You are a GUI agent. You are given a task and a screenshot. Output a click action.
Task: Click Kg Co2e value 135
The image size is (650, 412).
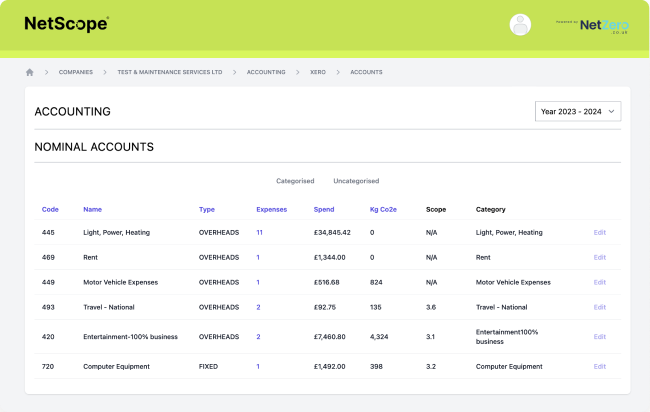click(376, 307)
